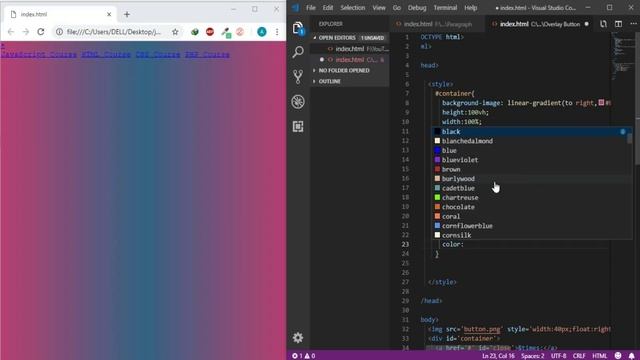Click the errors and warnings indicator in status bar
Image resolution: width=640 pixels, height=360 pixels.
(x=303, y=356)
